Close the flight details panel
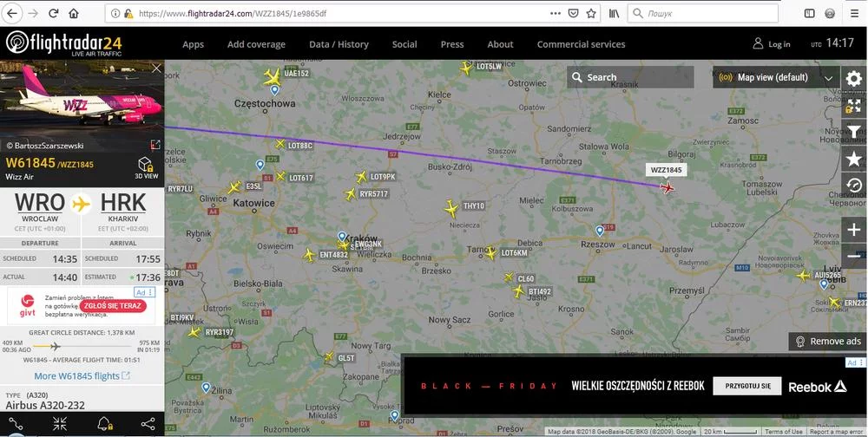 [156, 68]
